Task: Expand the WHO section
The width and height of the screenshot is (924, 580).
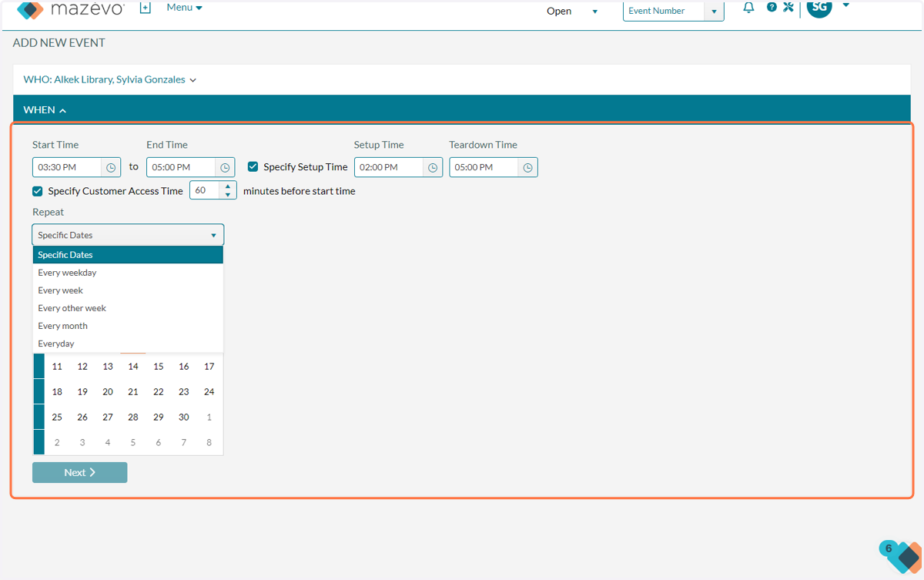Action: tap(110, 79)
